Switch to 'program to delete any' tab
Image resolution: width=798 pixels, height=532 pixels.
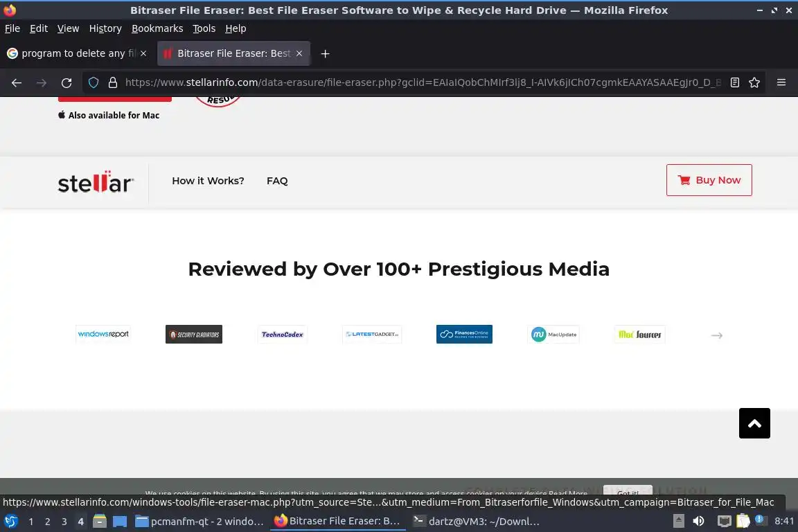coord(78,53)
